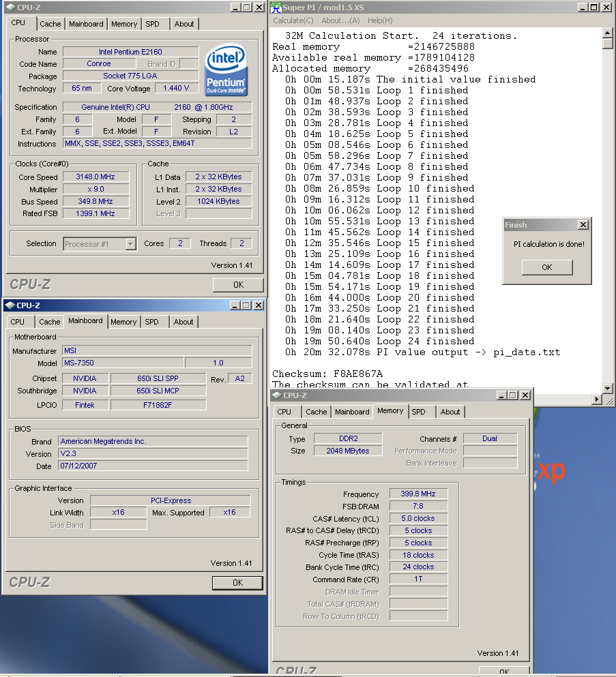Click the CAS# Latency value 5.0 clocks
Screen dimensions: 616x677
click(418, 518)
